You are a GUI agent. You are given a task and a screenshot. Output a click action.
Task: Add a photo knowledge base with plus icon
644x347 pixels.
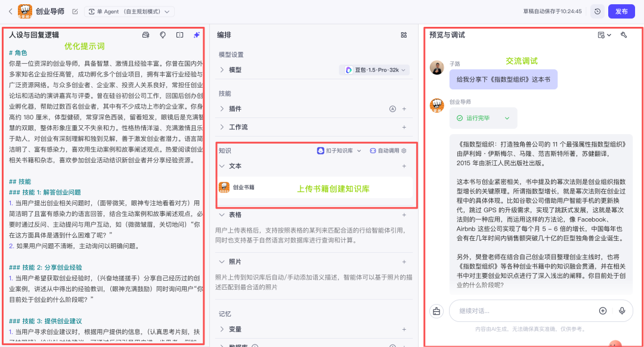pyautogui.click(x=404, y=262)
